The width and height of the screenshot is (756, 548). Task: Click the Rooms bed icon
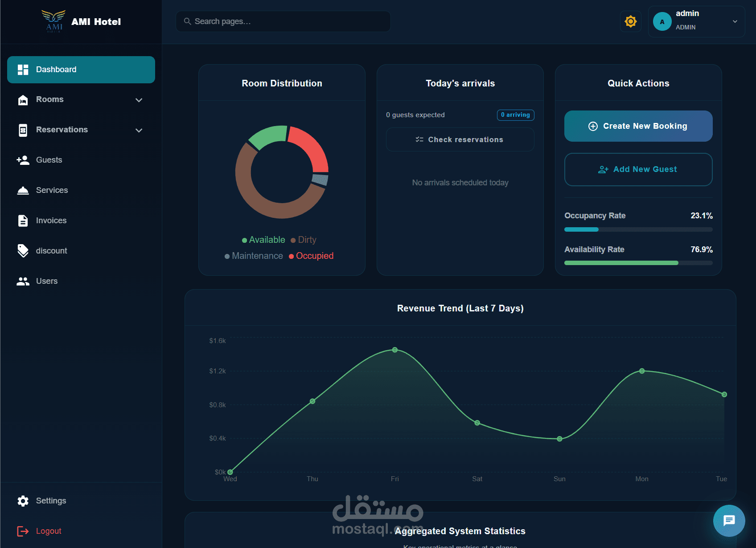pyautogui.click(x=23, y=100)
